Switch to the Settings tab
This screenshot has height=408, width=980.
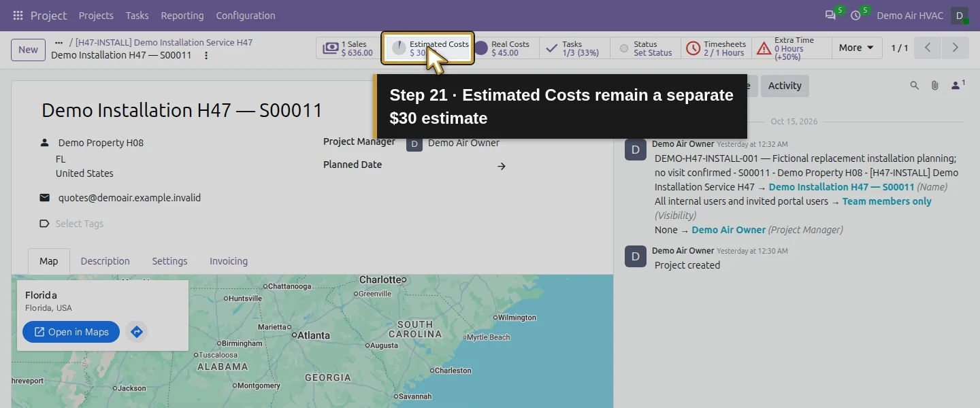pyautogui.click(x=169, y=261)
